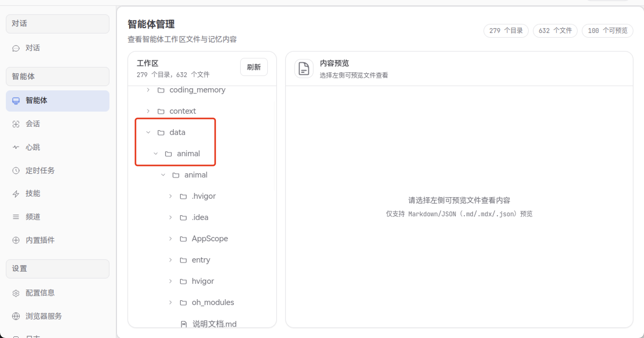Viewport: 644px width, 338px height.
Task: Expand the entry folder chevron
Action: click(171, 260)
